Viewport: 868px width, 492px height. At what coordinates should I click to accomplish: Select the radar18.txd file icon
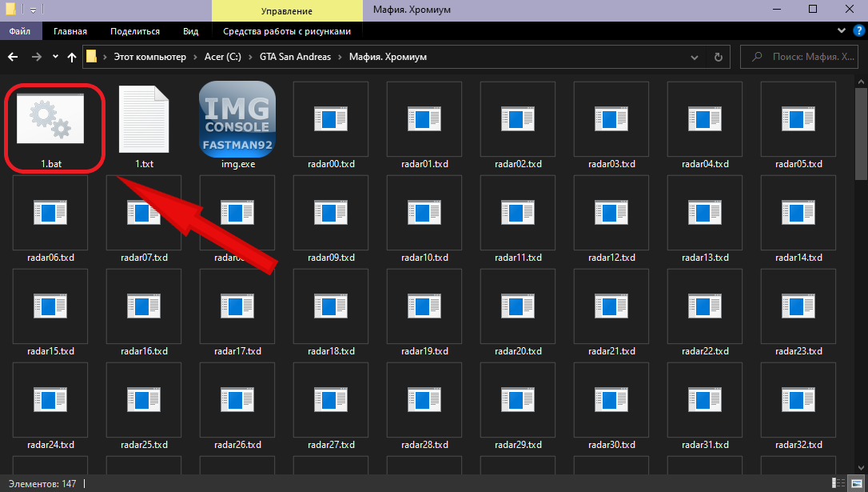[x=331, y=306]
